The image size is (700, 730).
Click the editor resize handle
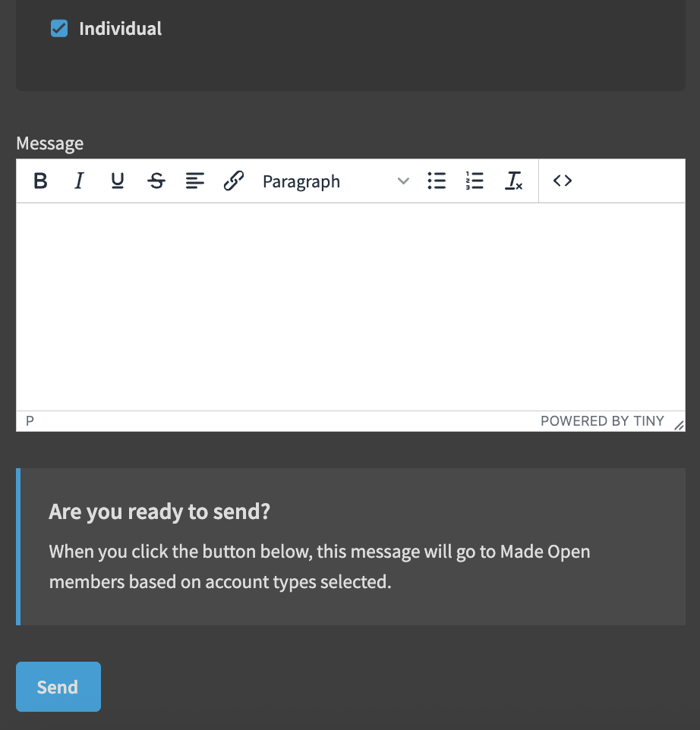click(x=679, y=426)
